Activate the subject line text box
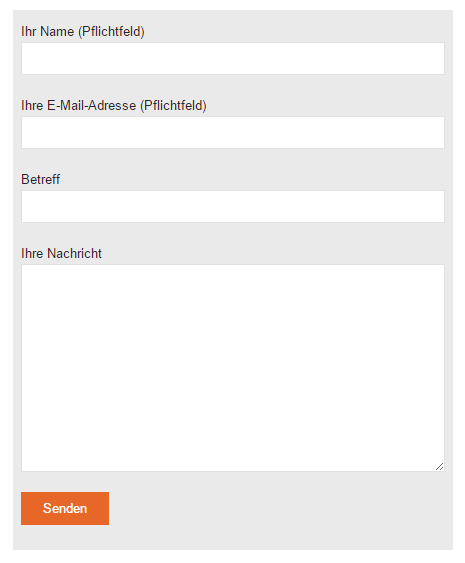 coord(233,206)
